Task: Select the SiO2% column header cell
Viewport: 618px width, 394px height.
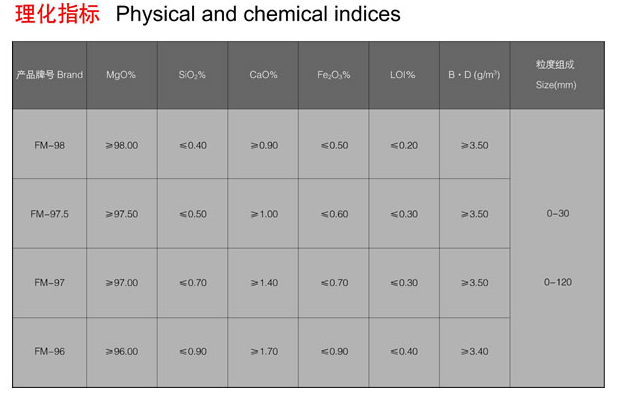Action: 192,75
